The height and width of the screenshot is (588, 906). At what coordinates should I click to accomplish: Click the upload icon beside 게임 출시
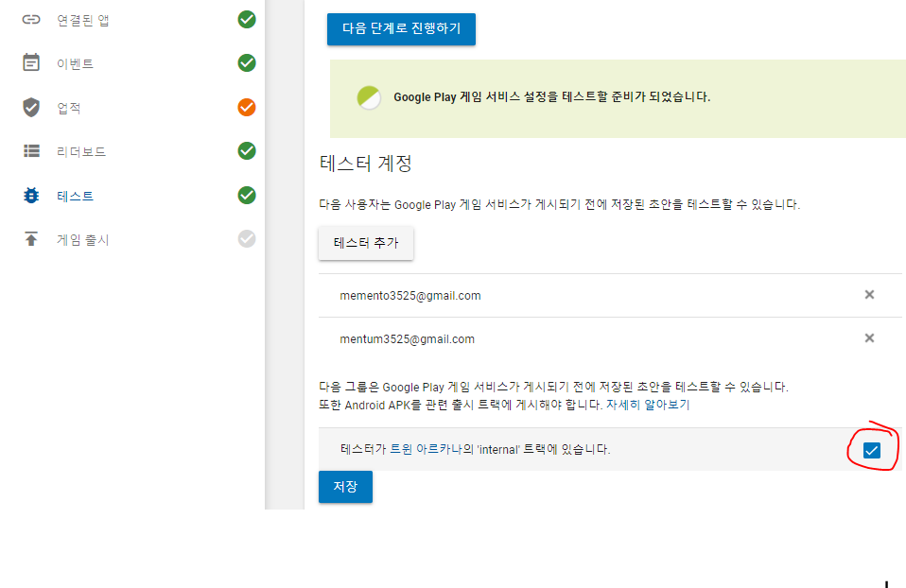click(x=31, y=239)
